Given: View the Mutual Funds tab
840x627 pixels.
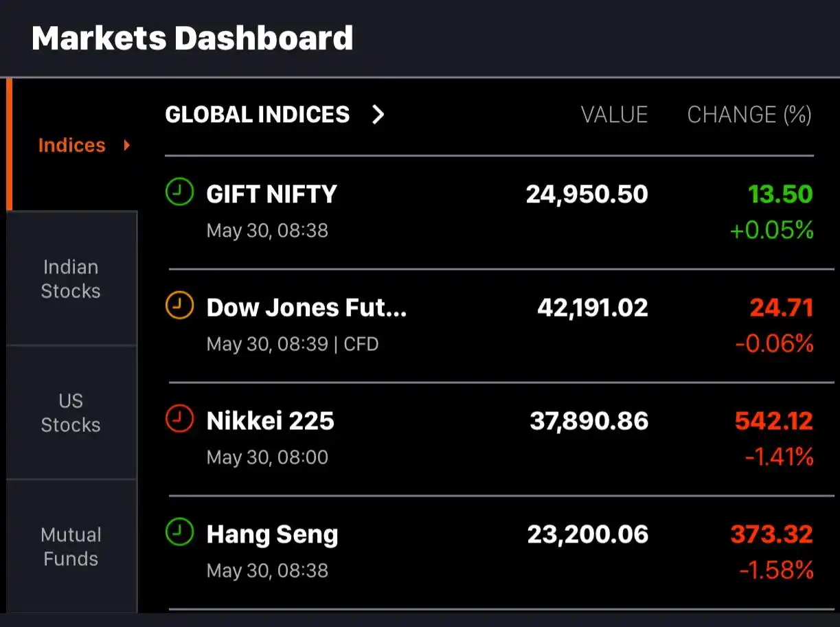Looking at the screenshot, I should click(x=71, y=547).
